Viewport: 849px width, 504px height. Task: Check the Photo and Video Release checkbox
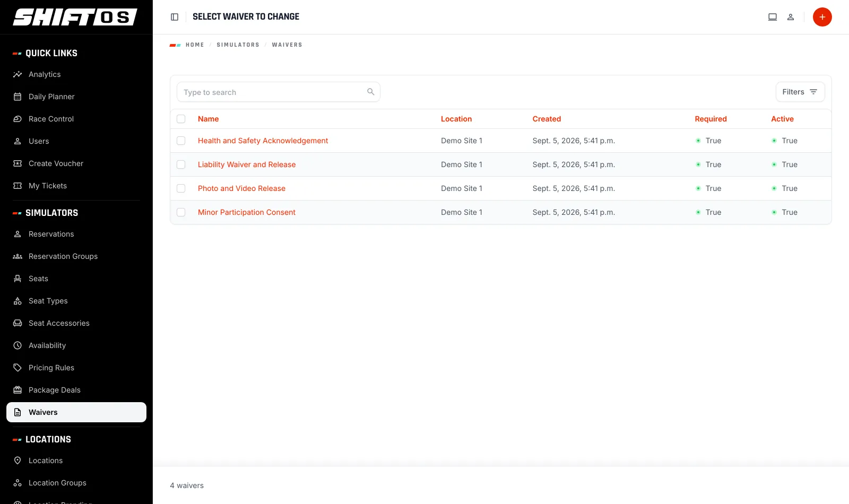pyautogui.click(x=181, y=188)
